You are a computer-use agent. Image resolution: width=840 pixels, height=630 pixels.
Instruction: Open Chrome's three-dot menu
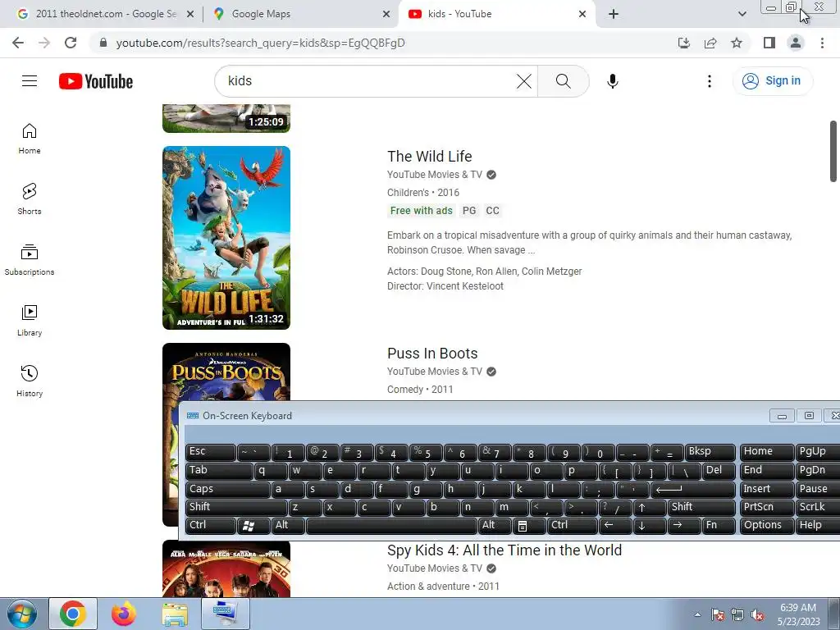pyautogui.click(x=822, y=43)
